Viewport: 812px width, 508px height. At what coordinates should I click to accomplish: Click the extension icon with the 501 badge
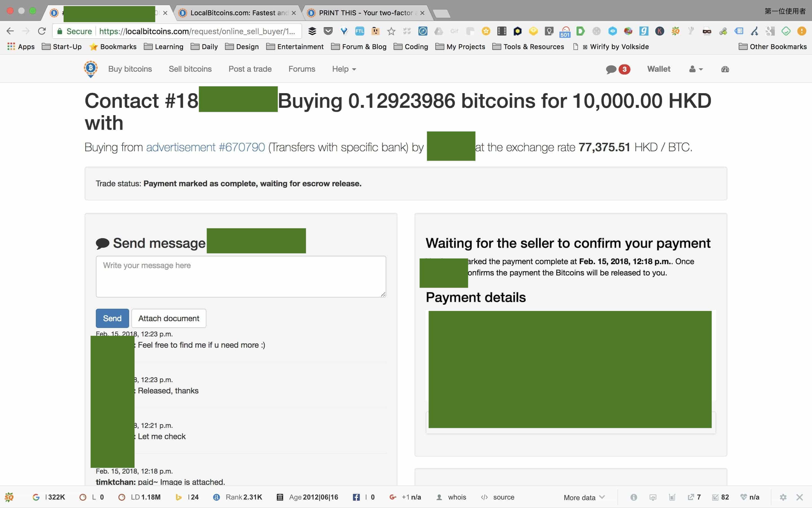point(565,32)
